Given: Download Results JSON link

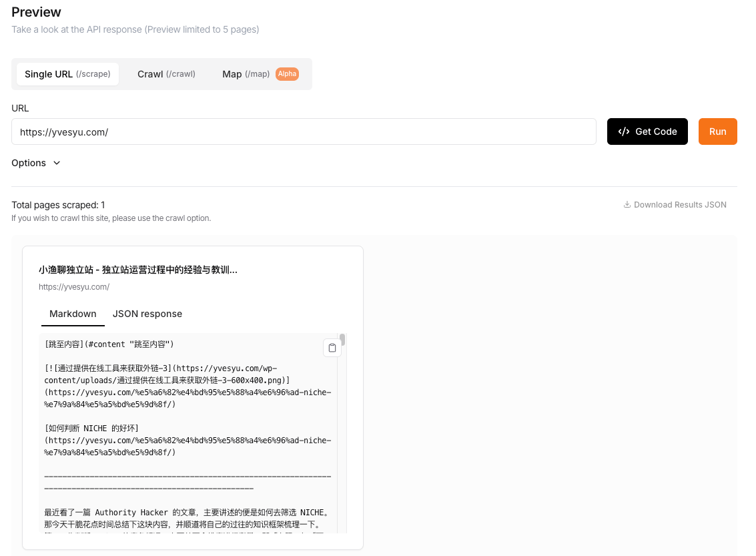Looking at the screenshot, I should click(x=675, y=204).
